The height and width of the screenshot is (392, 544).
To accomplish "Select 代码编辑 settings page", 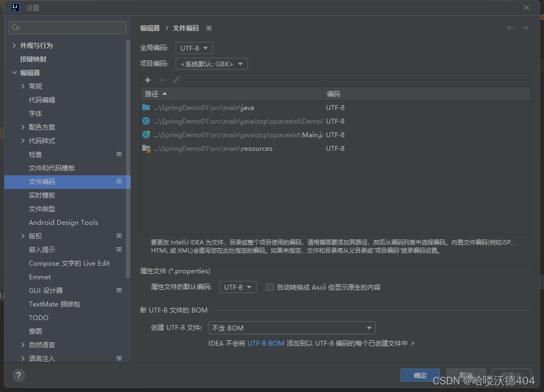I will [x=42, y=100].
